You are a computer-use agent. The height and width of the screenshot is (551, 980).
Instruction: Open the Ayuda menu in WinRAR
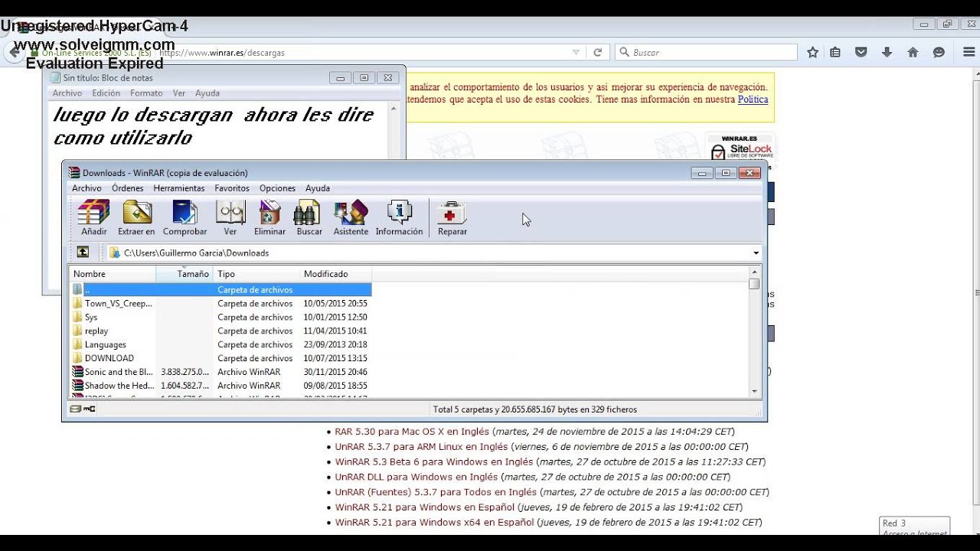(318, 188)
